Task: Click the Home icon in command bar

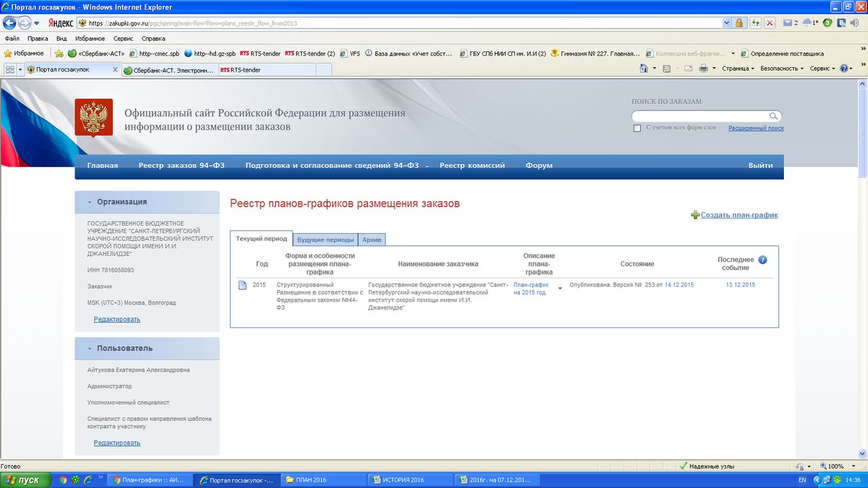Action: click(x=644, y=68)
